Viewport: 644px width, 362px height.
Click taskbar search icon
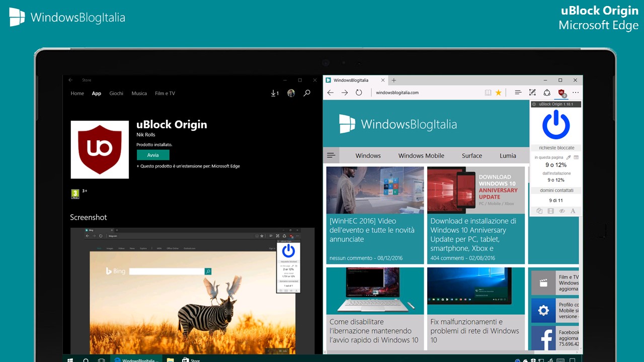(x=86, y=360)
